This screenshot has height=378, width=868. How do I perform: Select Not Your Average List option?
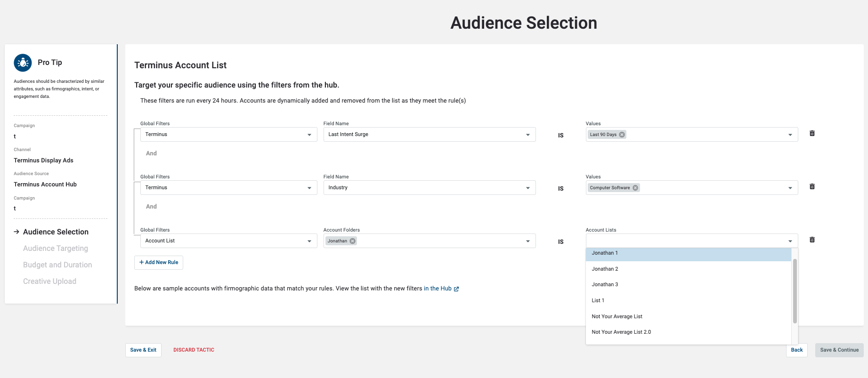tap(689, 316)
